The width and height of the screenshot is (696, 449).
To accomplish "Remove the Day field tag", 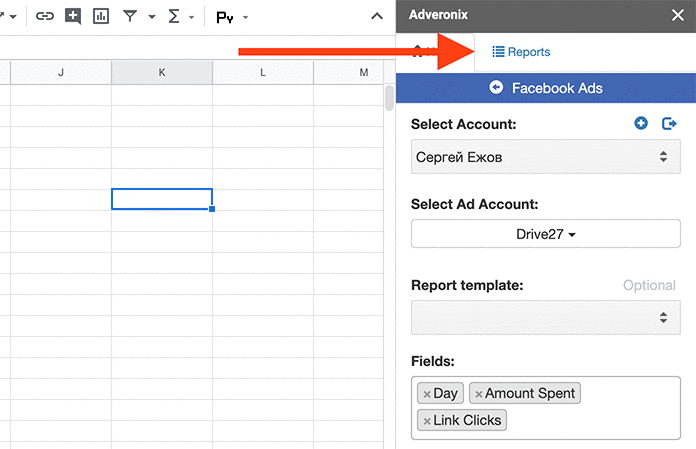I will tap(427, 394).
